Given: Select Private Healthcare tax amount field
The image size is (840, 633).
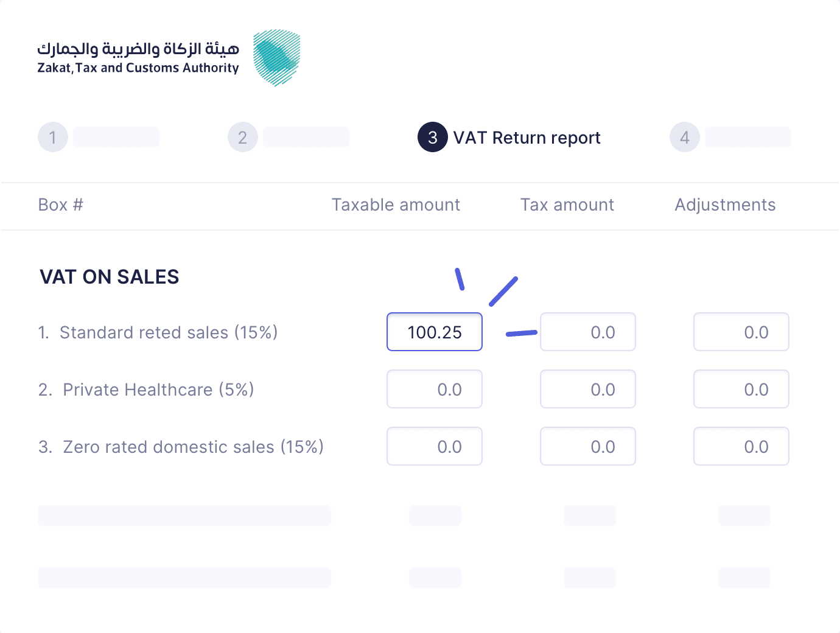Looking at the screenshot, I should pos(588,389).
